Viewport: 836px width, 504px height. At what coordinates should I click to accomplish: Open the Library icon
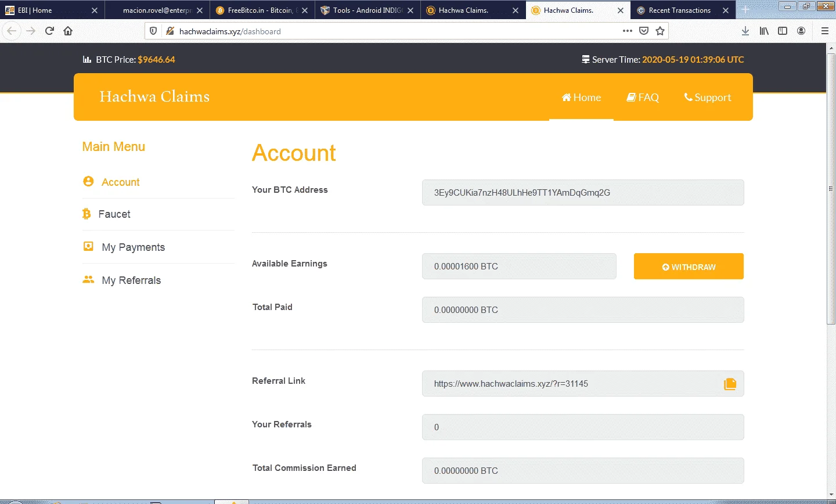764,31
